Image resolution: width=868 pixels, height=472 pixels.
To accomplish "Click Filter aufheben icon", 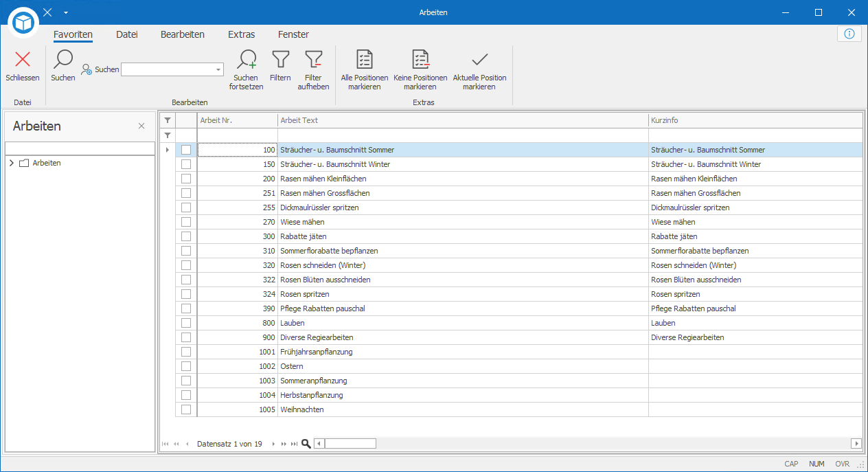I will (x=313, y=59).
